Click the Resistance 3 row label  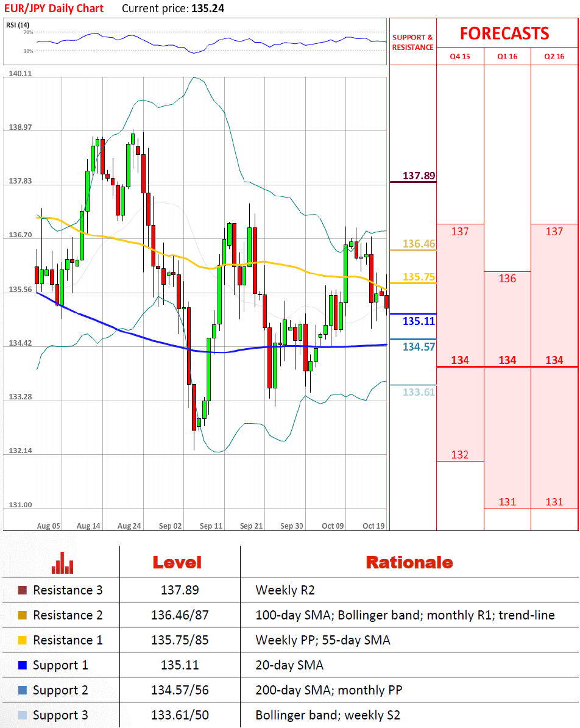(x=68, y=590)
